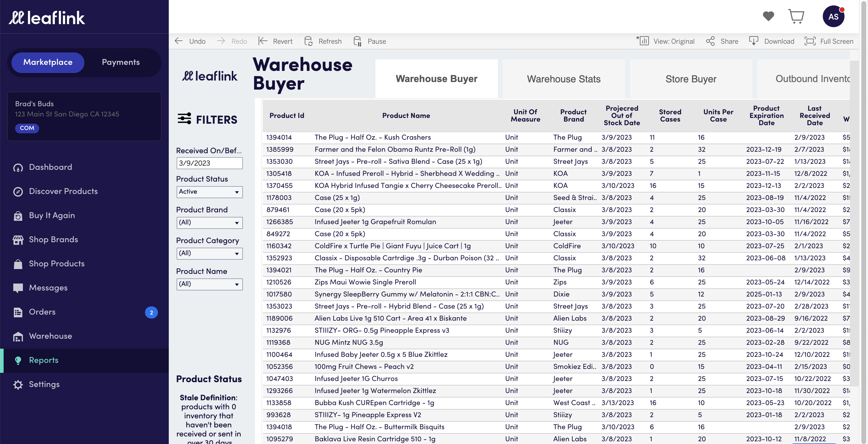The image size is (868, 444).
Task: Click the Stored Cases column header
Action: pyautogui.click(x=670, y=116)
